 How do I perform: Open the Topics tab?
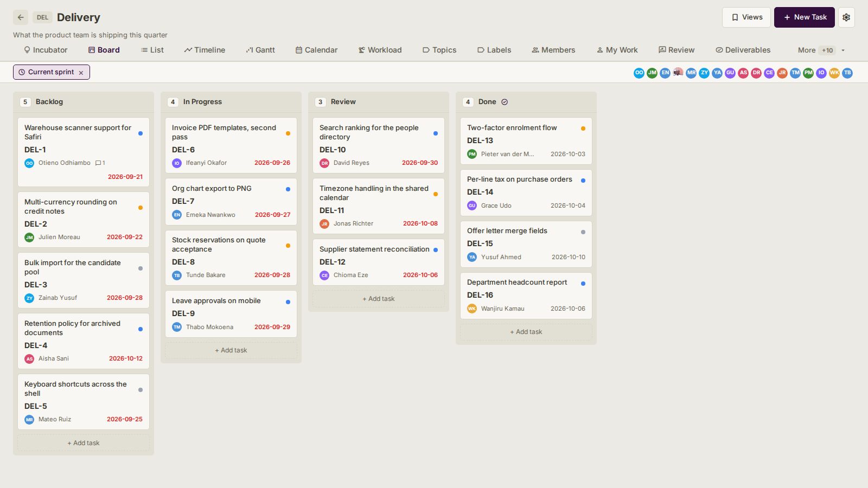pos(439,50)
